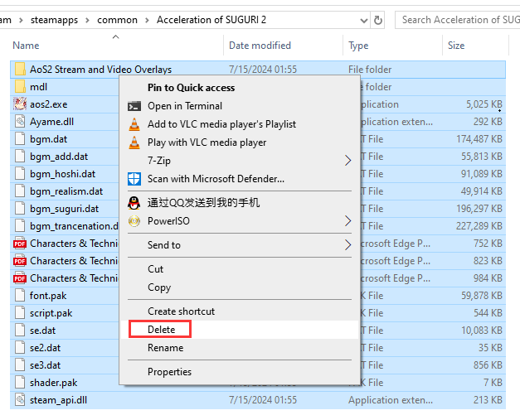Open the address bar history dropdown
Screen dimensions: 520x420
click(364, 21)
